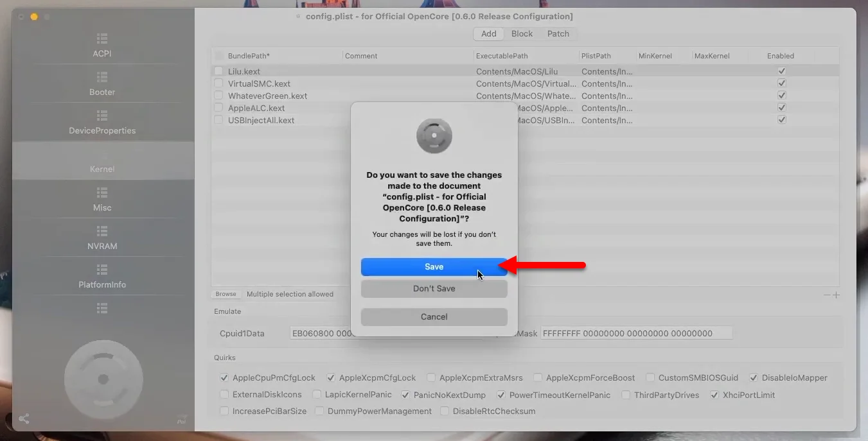Cancel the save changes dialog

(434, 317)
